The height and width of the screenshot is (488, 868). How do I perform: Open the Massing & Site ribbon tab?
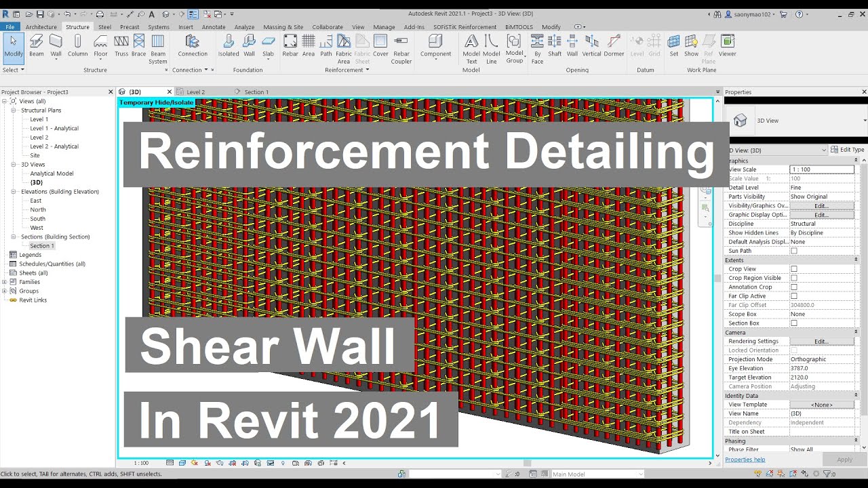[283, 27]
